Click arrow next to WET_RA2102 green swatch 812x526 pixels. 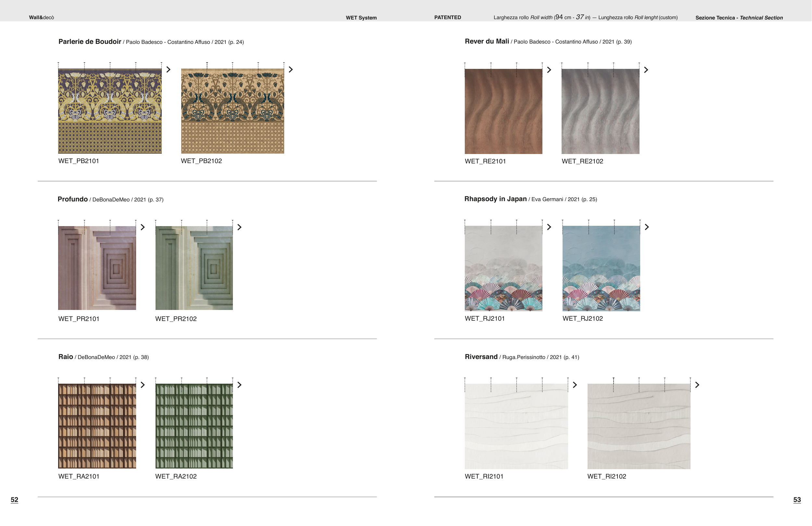pyautogui.click(x=239, y=385)
